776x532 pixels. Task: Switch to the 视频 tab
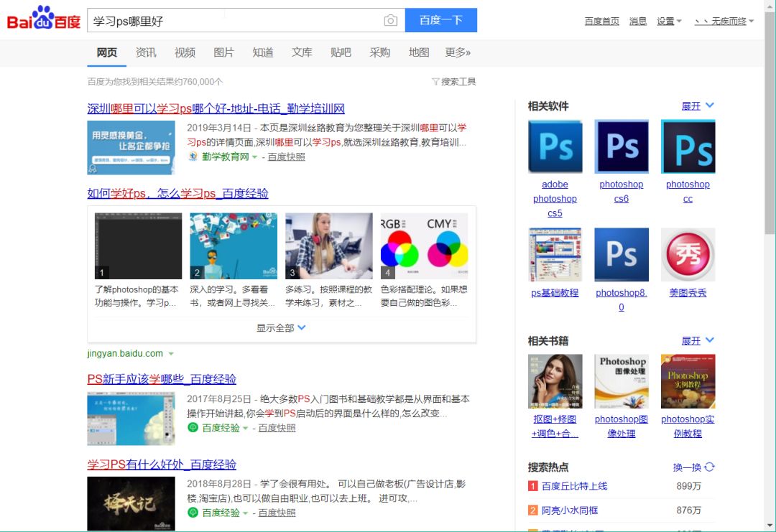185,52
